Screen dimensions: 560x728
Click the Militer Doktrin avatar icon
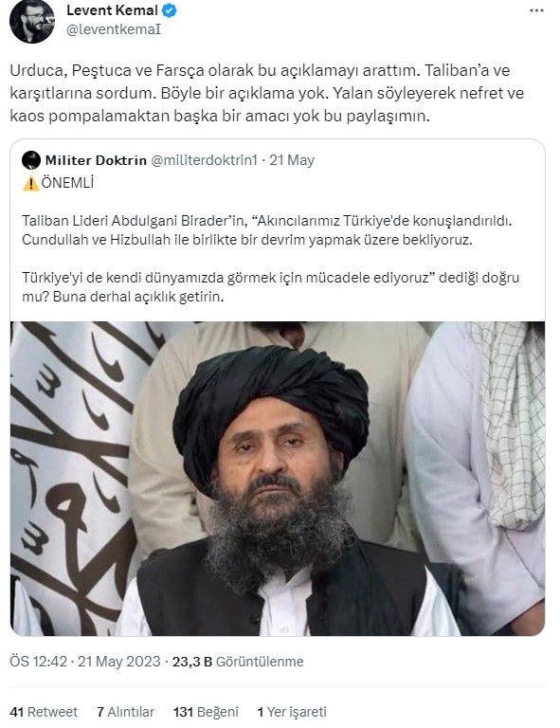[31, 160]
